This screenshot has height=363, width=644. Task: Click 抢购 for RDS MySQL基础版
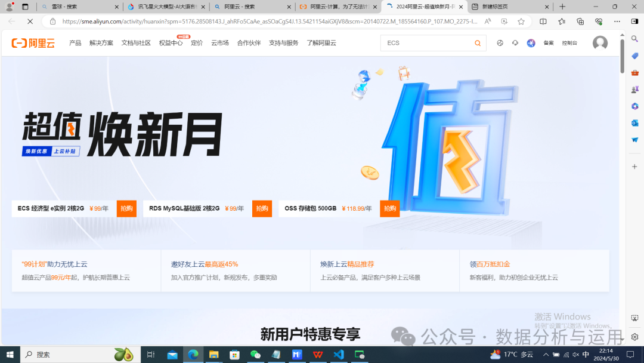pos(262,208)
